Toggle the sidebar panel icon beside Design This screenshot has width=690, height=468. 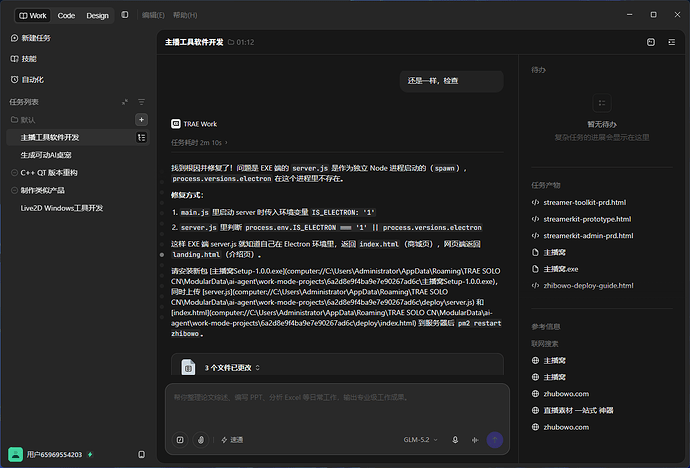125,15
